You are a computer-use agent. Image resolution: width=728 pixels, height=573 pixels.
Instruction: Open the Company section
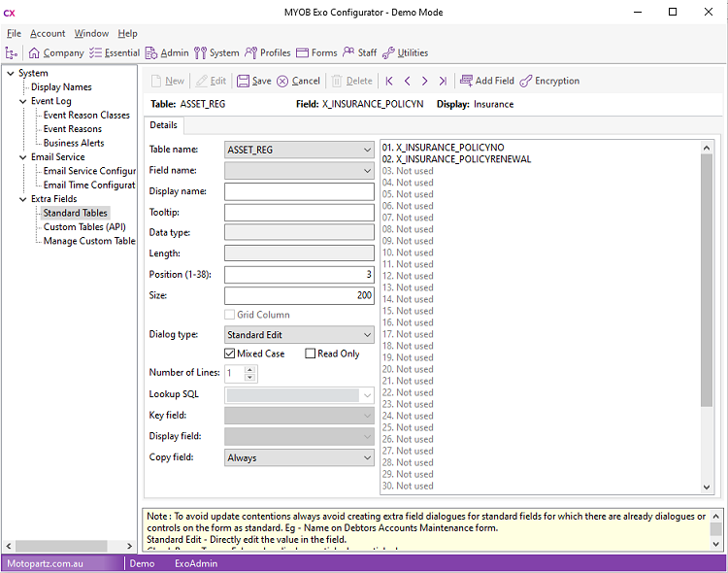pos(56,53)
